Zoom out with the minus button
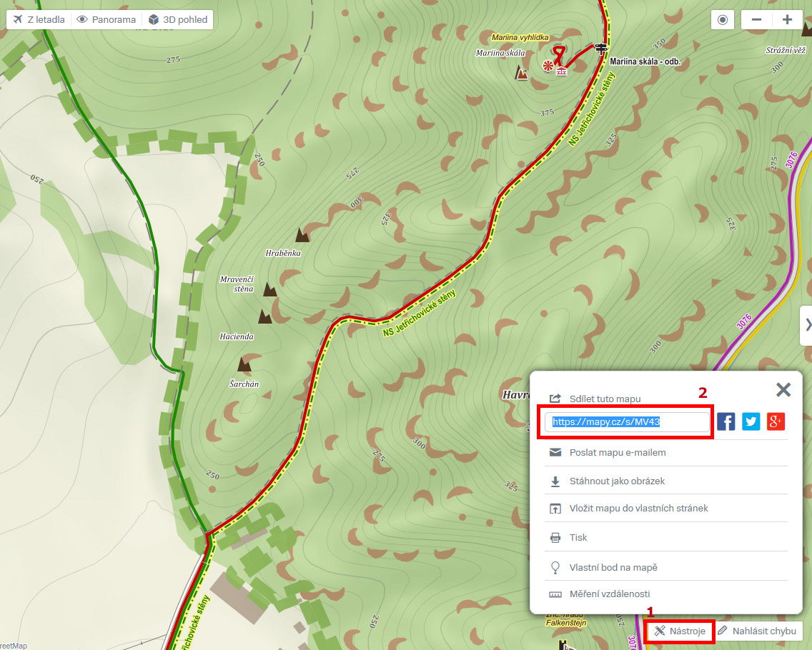 pyautogui.click(x=756, y=20)
